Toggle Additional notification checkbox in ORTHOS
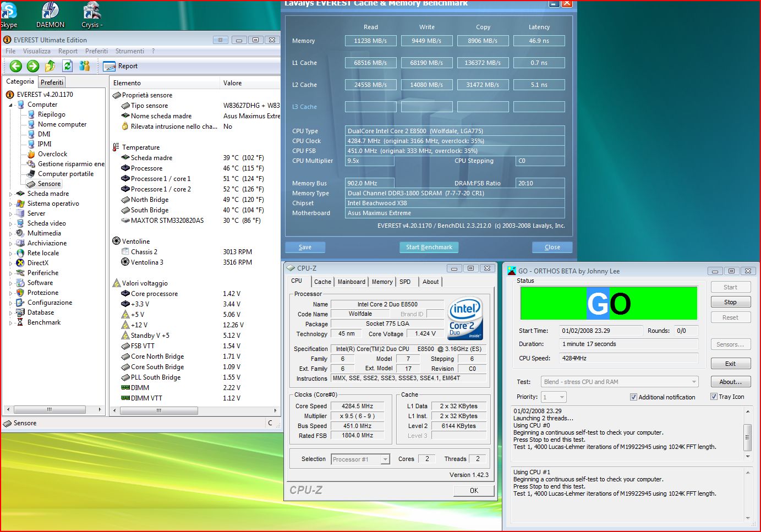The image size is (761, 532). [633, 397]
